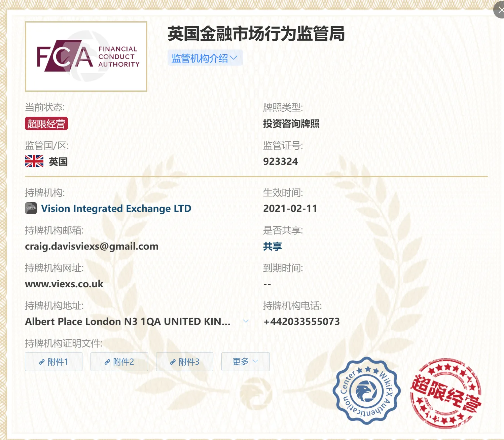504x440 pixels.
Task: Click the UK flag icon
Action: point(34,161)
